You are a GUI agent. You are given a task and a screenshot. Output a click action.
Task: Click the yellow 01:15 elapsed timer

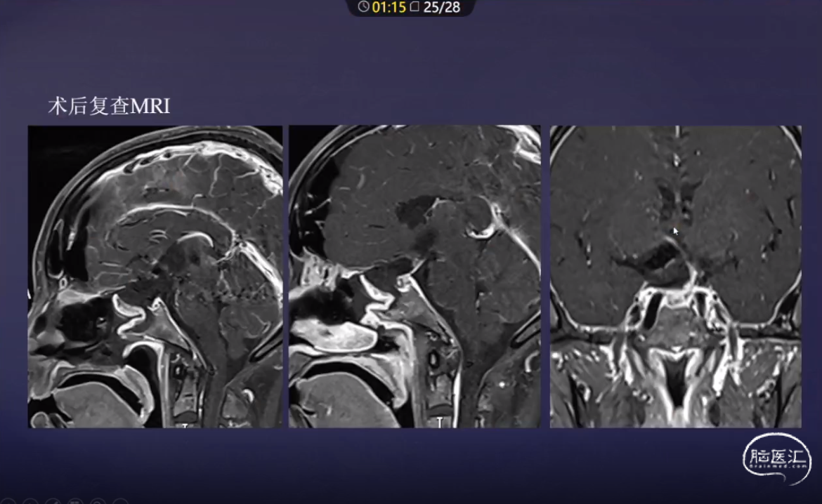coord(389,7)
